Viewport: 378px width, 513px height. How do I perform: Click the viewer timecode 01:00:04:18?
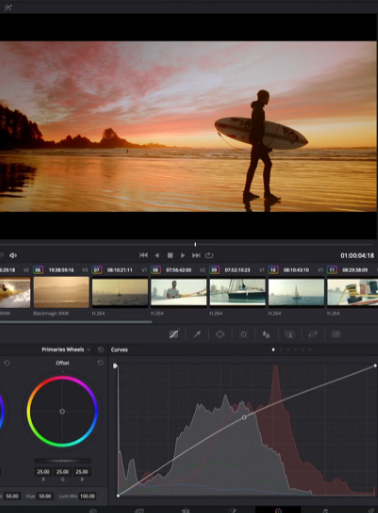click(357, 256)
